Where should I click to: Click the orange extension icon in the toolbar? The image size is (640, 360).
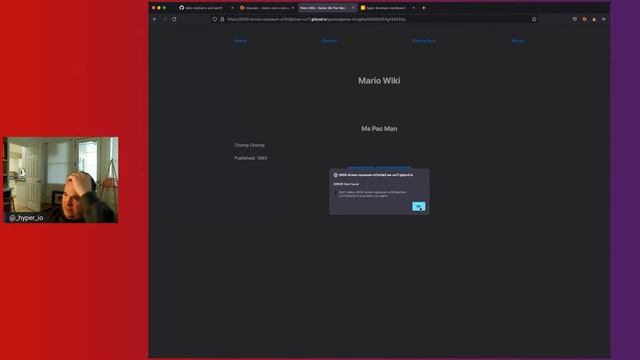pyautogui.click(x=584, y=19)
